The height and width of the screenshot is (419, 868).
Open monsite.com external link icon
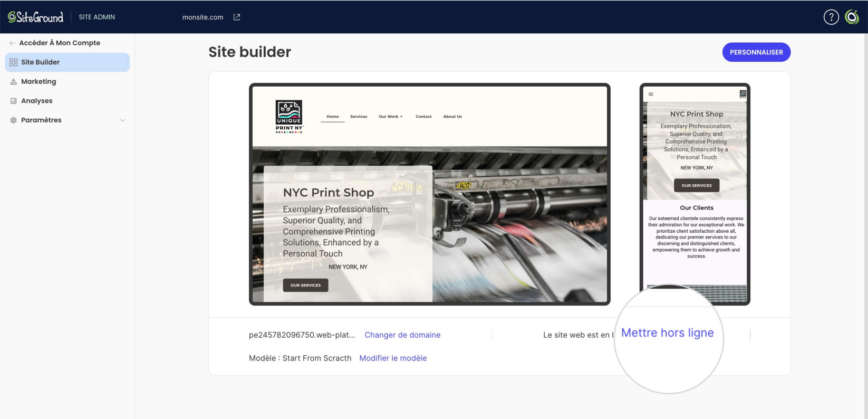pyautogui.click(x=237, y=17)
